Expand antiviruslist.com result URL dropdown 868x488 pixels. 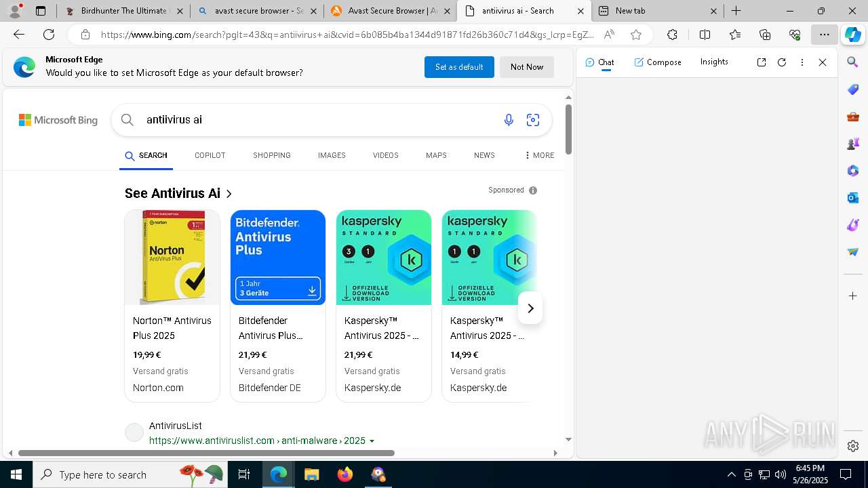372,441
